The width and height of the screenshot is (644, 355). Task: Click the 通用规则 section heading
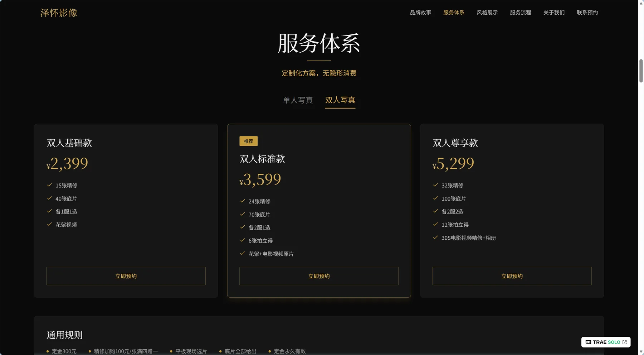pyautogui.click(x=64, y=335)
